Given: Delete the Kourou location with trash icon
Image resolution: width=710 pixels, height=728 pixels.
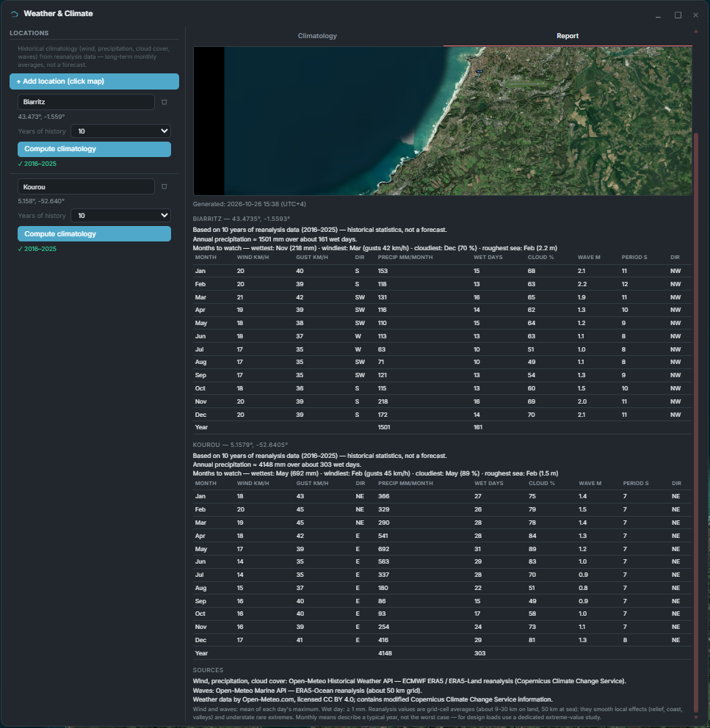Looking at the screenshot, I should point(164,186).
